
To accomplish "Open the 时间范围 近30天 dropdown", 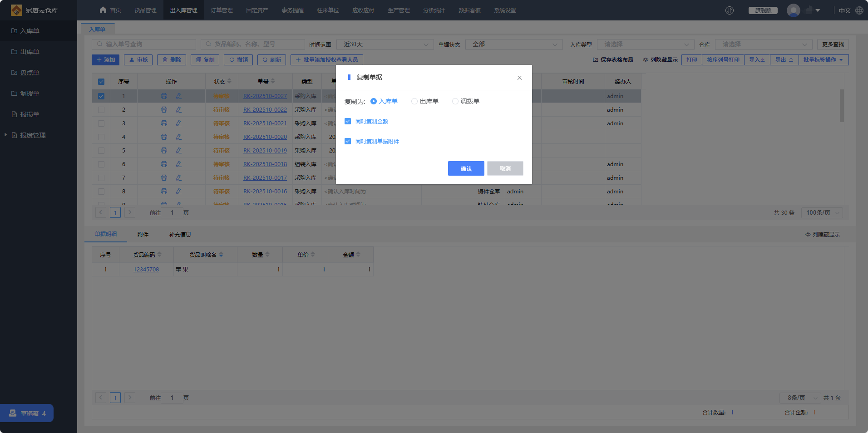I will point(385,44).
